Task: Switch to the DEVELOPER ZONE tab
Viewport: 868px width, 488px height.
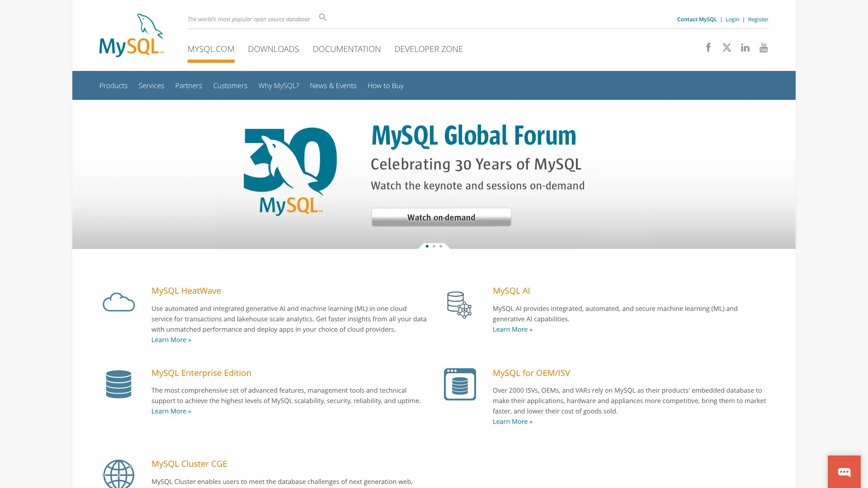Action: (429, 49)
